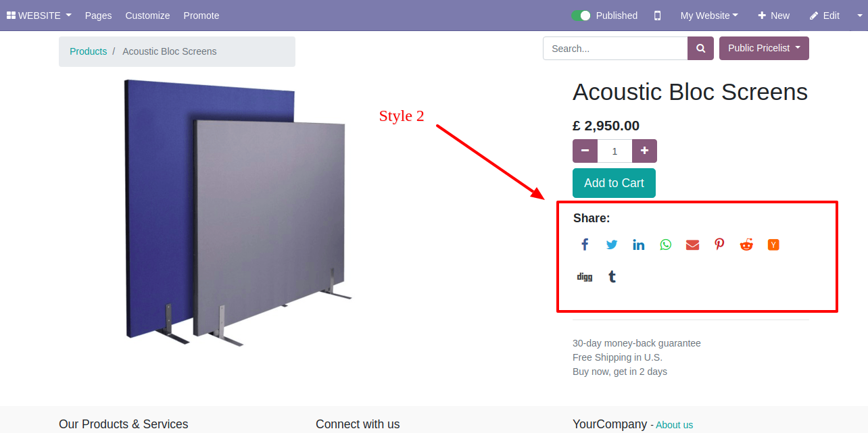Pin product with Pinterest icon

coord(719,245)
